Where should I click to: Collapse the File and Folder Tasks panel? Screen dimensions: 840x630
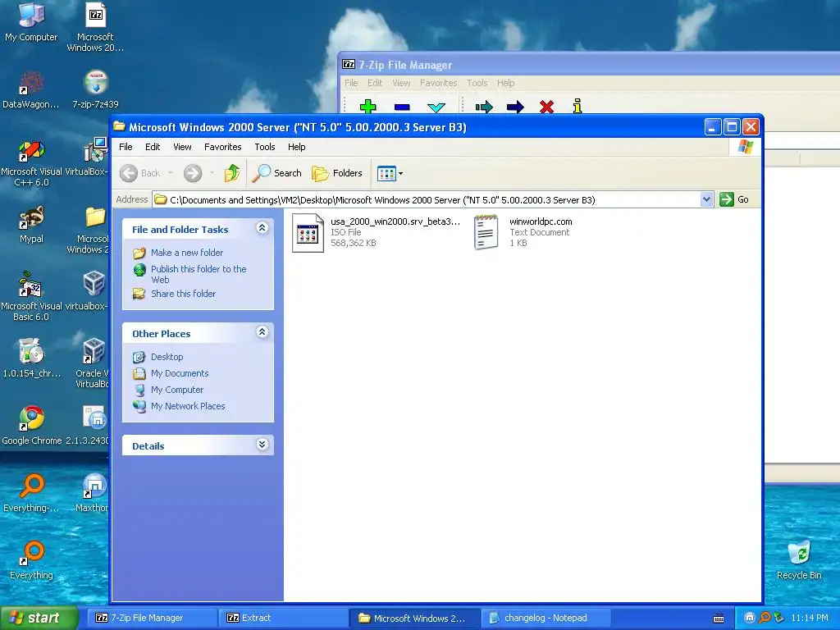(x=262, y=228)
